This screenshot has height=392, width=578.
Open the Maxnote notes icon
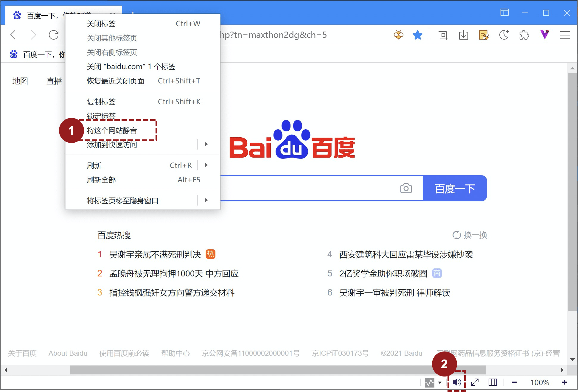[x=484, y=35]
